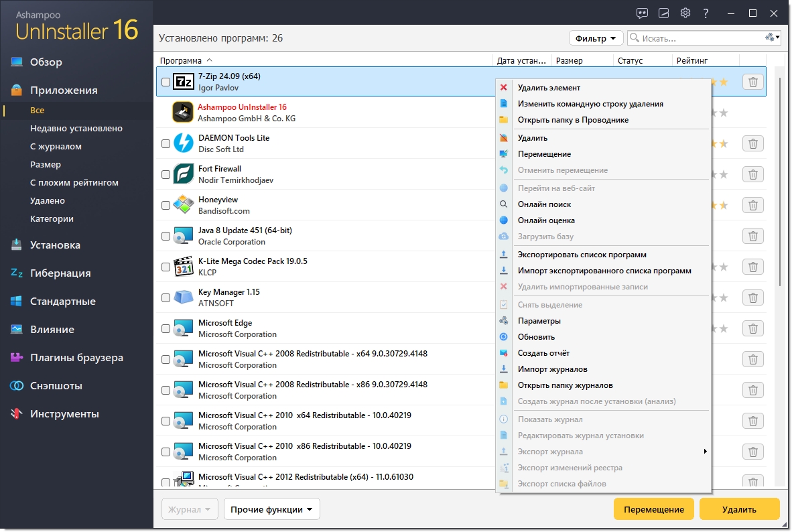Viewport: 792px width, 532px height.
Task: Click the help question mark icon
Action: (x=706, y=13)
